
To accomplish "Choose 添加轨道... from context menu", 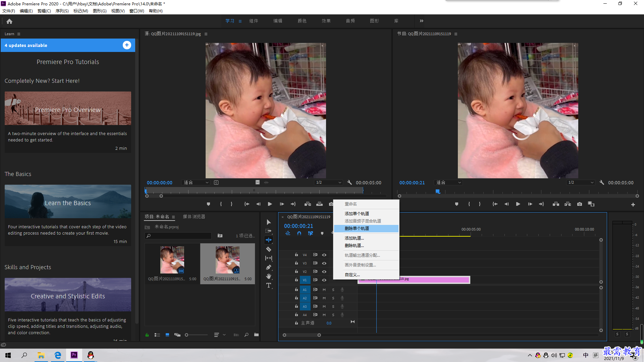I will point(366,238).
